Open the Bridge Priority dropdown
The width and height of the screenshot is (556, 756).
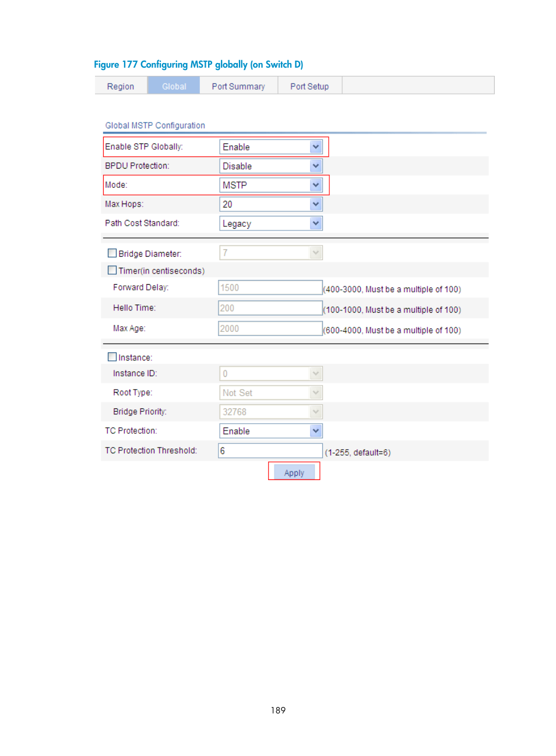pos(271,412)
